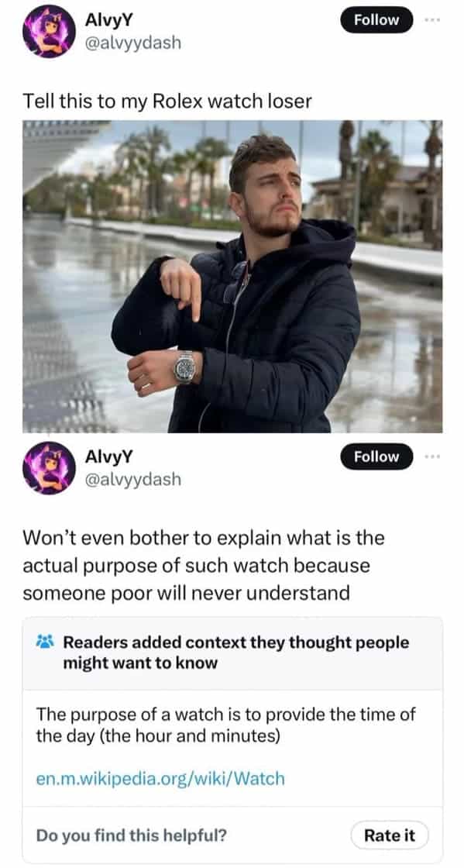Click the note text about purpose of a watch
The width and height of the screenshot is (464, 868).
[225, 725]
